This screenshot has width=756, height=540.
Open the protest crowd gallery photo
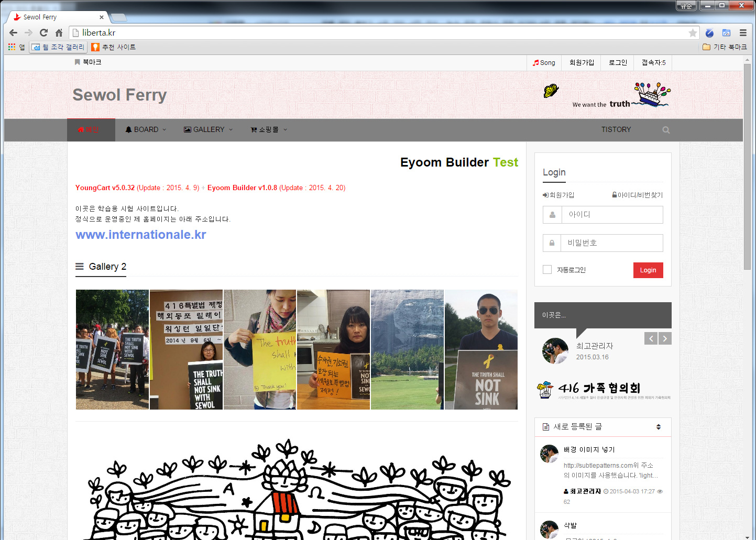tap(112, 349)
